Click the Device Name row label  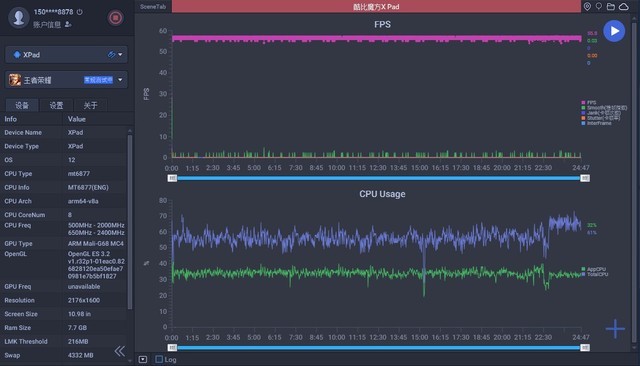click(x=23, y=132)
